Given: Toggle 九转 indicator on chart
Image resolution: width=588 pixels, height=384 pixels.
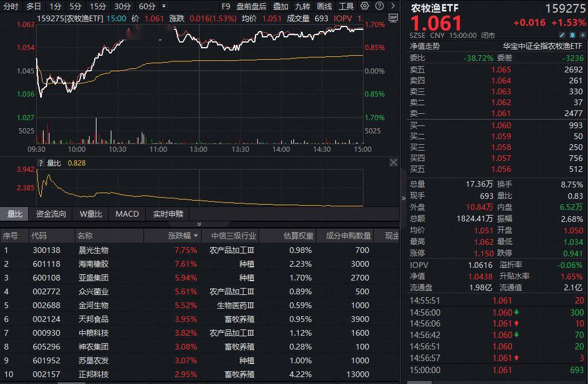Looking at the screenshot, I should click(x=302, y=6).
